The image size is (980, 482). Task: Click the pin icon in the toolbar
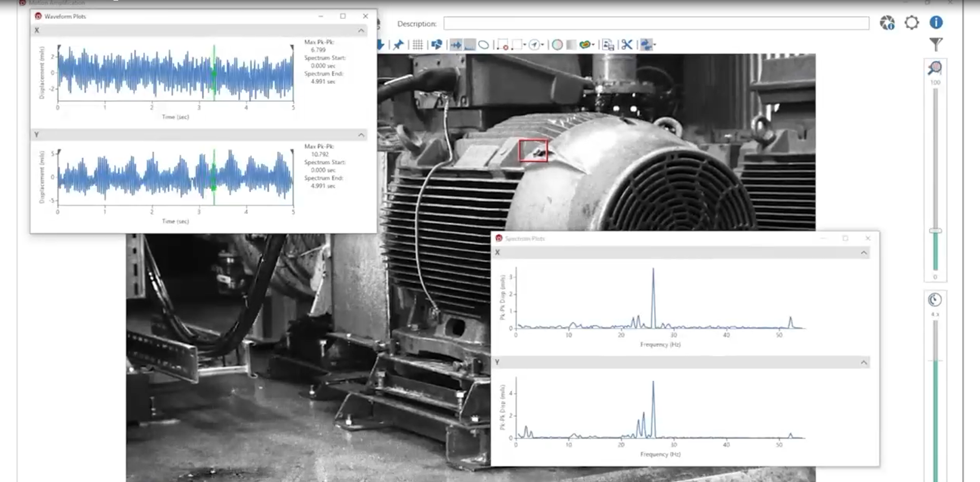pyautogui.click(x=398, y=45)
